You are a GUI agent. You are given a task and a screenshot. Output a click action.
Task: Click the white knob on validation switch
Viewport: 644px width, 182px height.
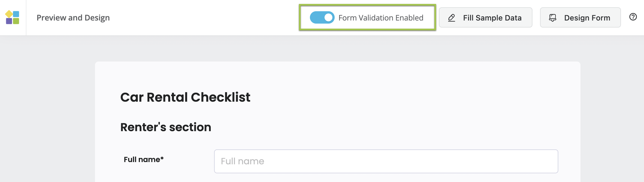(x=328, y=17)
